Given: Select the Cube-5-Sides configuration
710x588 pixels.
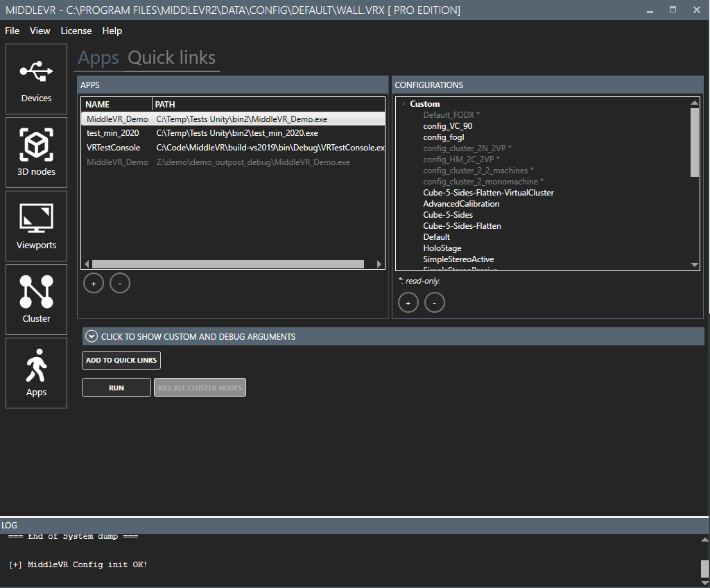Looking at the screenshot, I should (x=448, y=215).
